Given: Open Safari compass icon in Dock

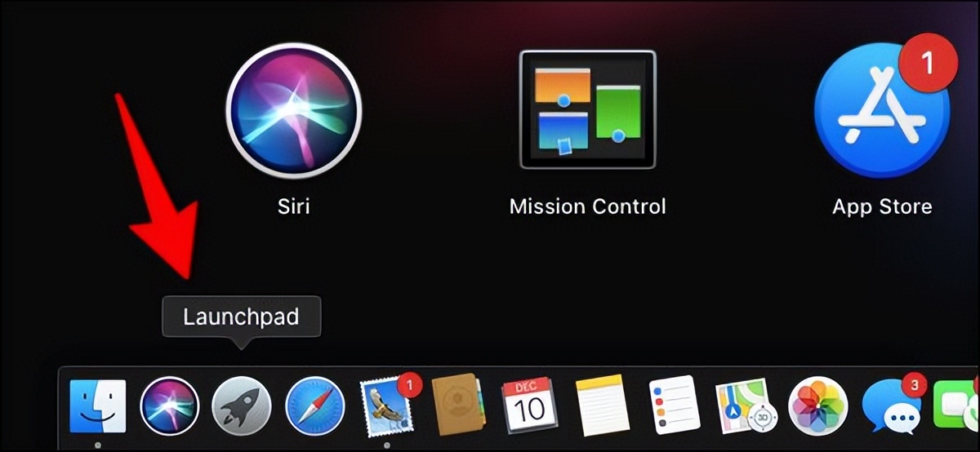Looking at the screenshot, I should (314, 406).
